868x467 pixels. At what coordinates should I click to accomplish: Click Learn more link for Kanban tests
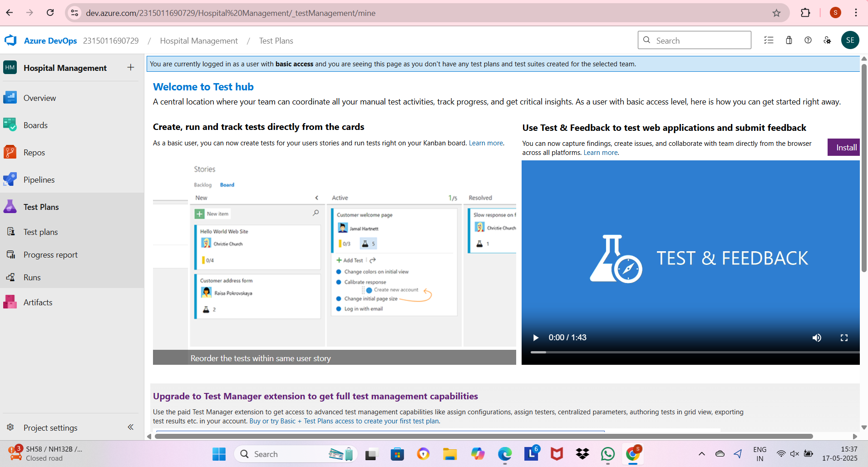point(486,143)
